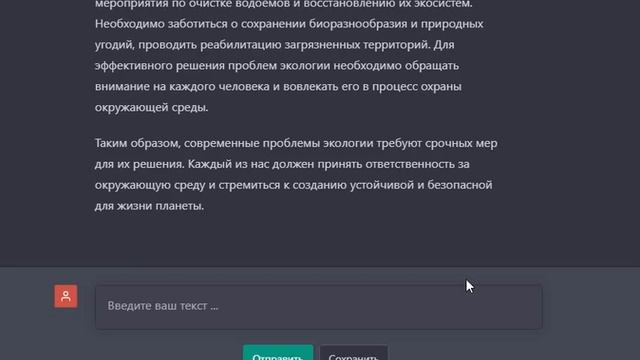
Task: Click the green 'Отправить' button
Action: point(278,353)
